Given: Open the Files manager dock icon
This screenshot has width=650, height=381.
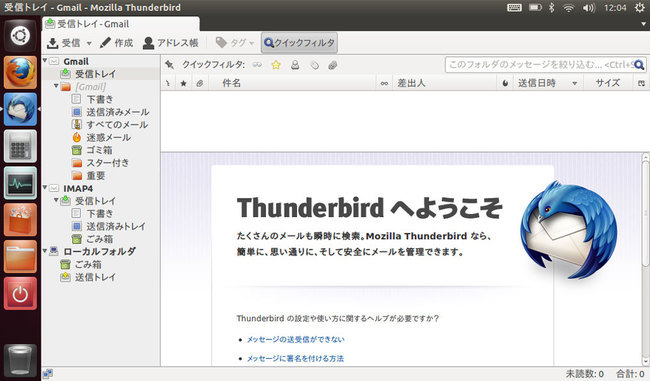Looking at the screenshot, I should click(20, 257).
